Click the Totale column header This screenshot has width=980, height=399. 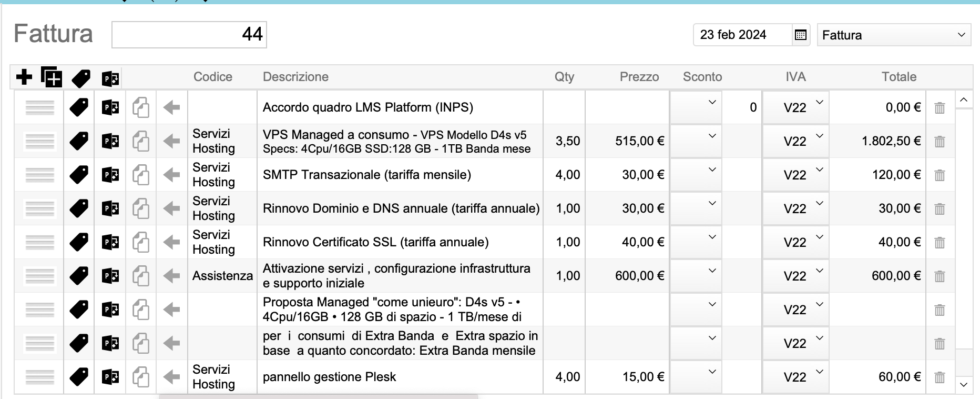[899, 77]
